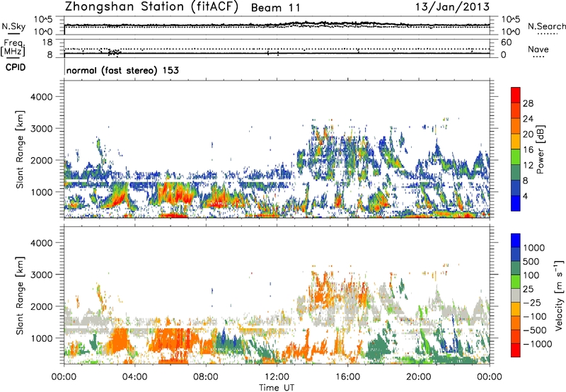Click the "04:00" time tick label

point(134,377)
